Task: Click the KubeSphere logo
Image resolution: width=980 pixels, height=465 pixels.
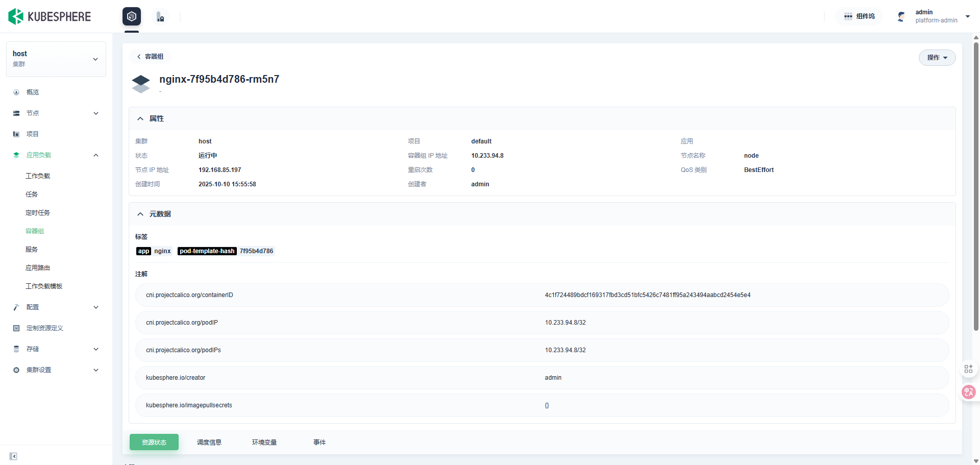Action: click(50, 16)
